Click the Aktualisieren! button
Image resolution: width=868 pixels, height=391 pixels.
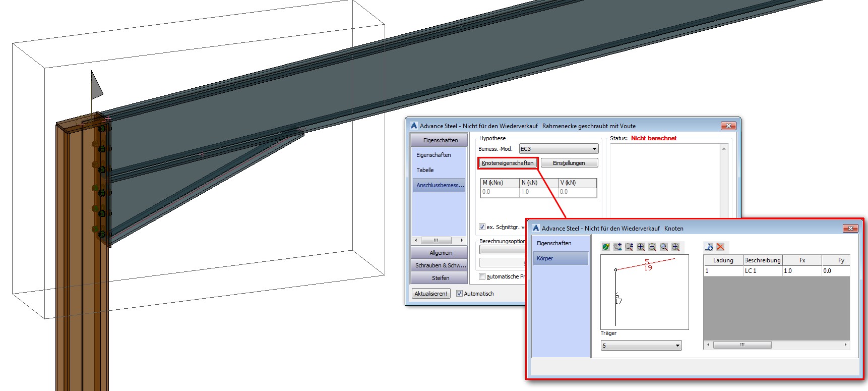click(431, 294)
